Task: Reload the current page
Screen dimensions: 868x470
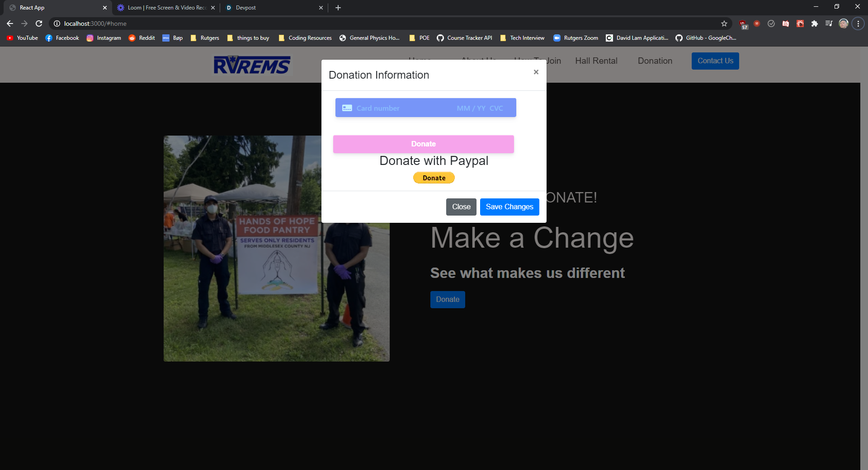Action: [x=39, y=23]
